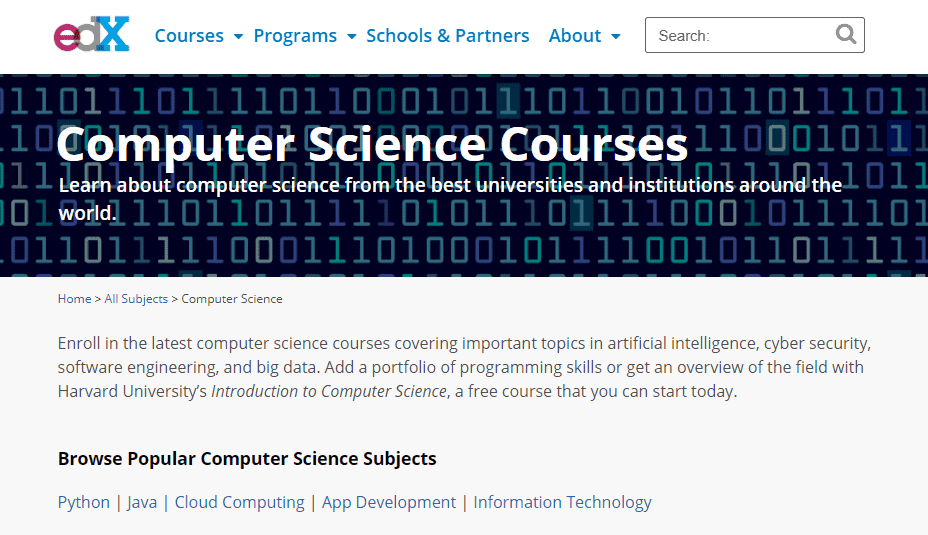Open the Cloud Computing subject link
Image resolution: width=928 pixels, height=535 pixels.
pos(240,502)
